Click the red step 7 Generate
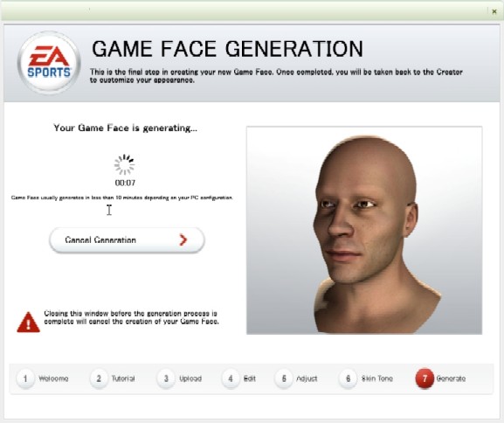The height and width of the screenshot is (423, 504). [440, 378]
